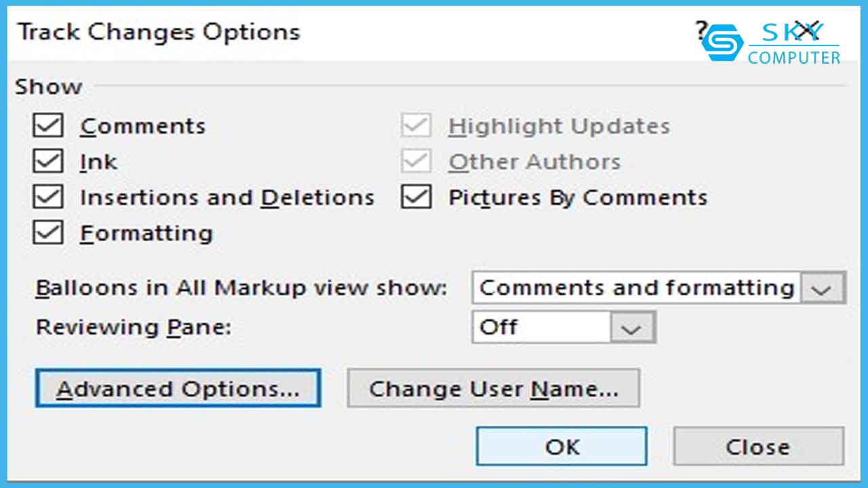The image size is (868, 488).
Task: Toggle the Ink checkbox
Action: (x=48, y=162)
